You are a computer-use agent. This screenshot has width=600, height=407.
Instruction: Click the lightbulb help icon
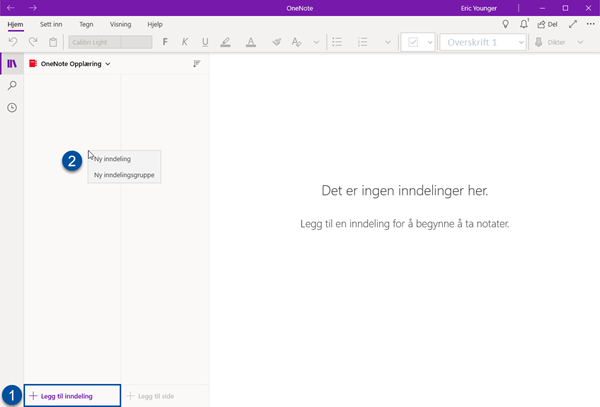505,23
